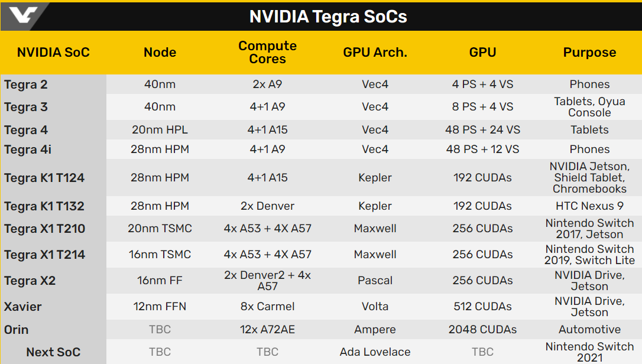Select the 2048 CUDAs cell
Viewport: 642px width, 364px height.
(x=483, y=329)
